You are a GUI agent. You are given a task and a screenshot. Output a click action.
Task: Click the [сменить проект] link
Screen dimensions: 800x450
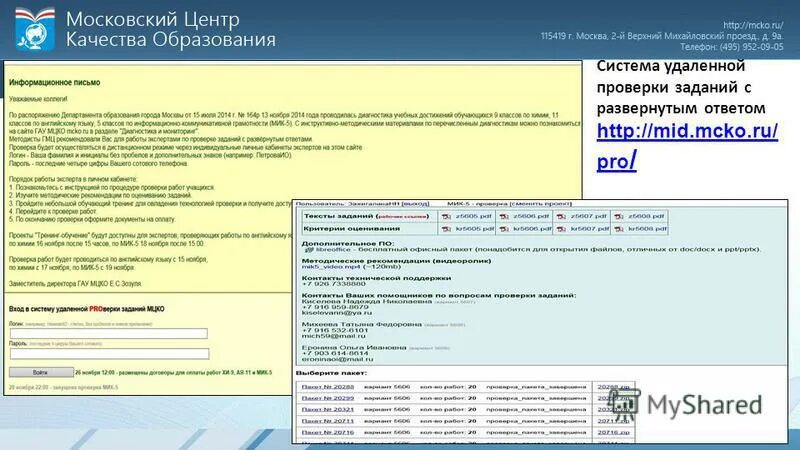(540, 204)
